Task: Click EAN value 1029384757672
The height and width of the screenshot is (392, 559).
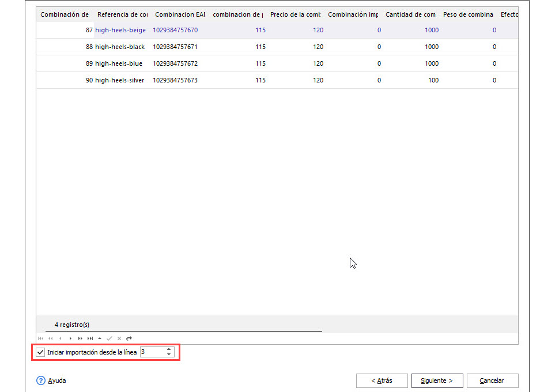Action: pos(175,64)
